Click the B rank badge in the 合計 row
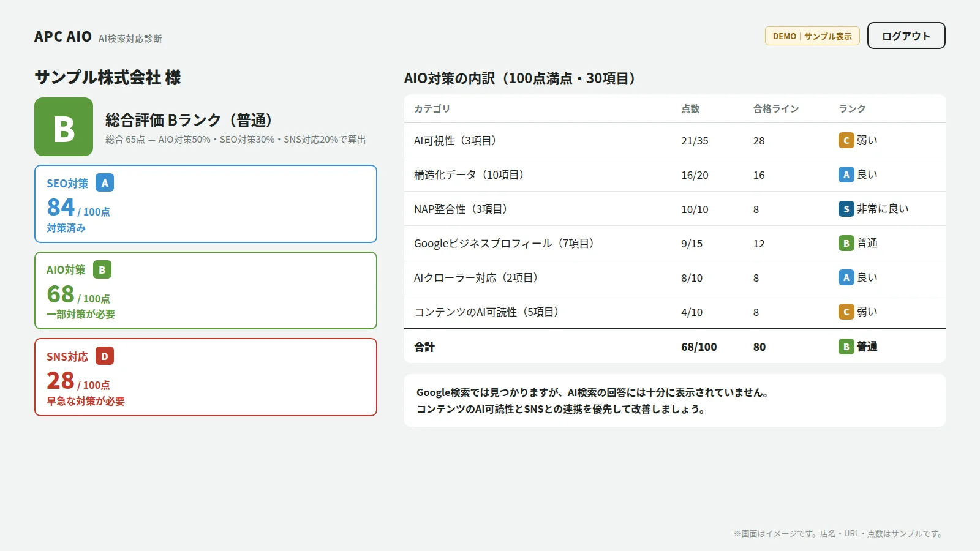 coord(846,347)
